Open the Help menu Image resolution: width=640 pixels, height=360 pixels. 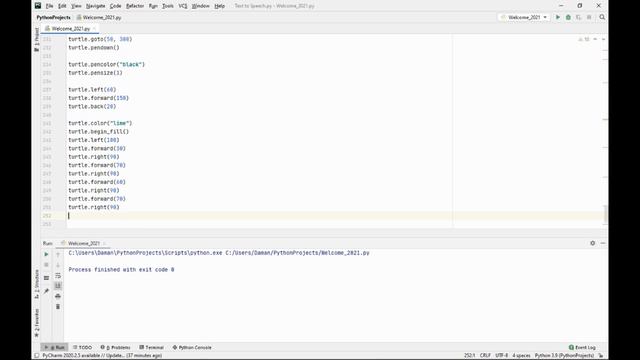tap(220, 6)
